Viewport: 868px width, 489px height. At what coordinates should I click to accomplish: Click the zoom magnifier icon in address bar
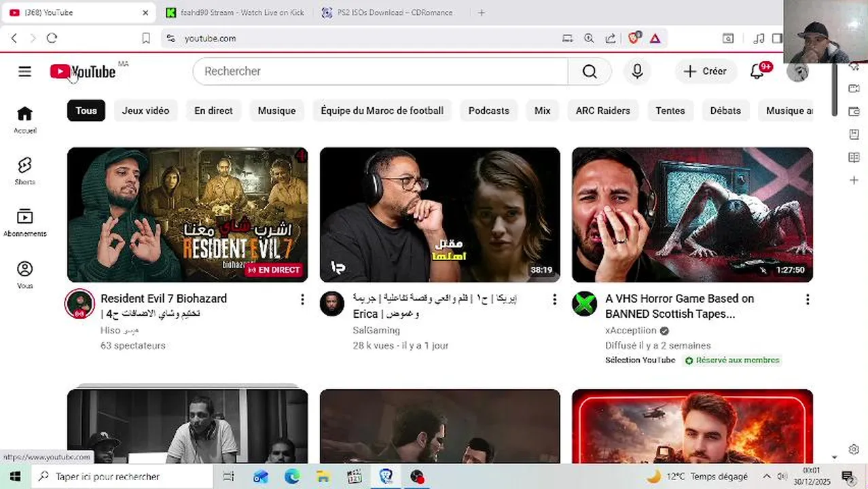click(589, 38)
